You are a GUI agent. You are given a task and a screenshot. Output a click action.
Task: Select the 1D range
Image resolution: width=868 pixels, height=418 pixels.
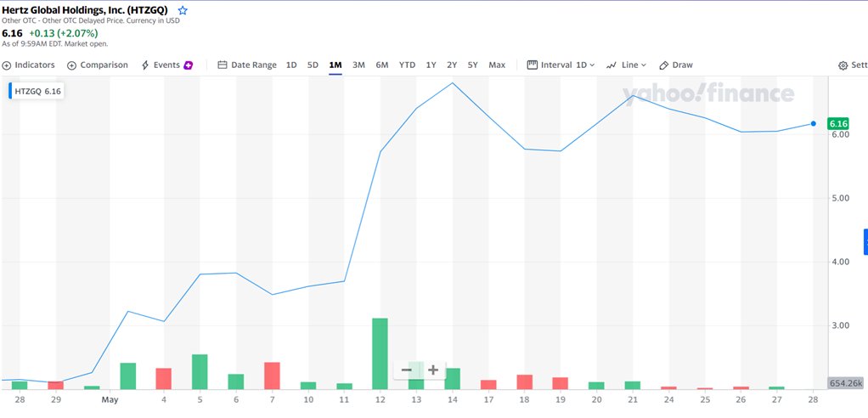pos(291,65)
